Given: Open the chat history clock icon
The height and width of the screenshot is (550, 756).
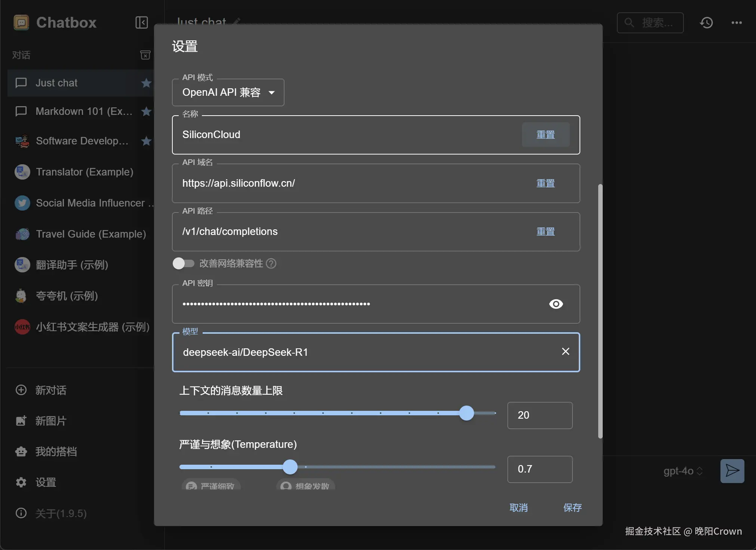Looking at the screenshot, I should 706,23.
